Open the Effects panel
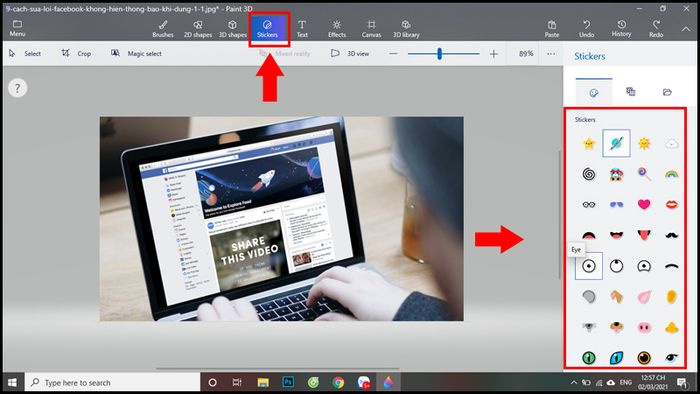The height and width of the screenshot is (394, 700). click(x=337, y=29)
